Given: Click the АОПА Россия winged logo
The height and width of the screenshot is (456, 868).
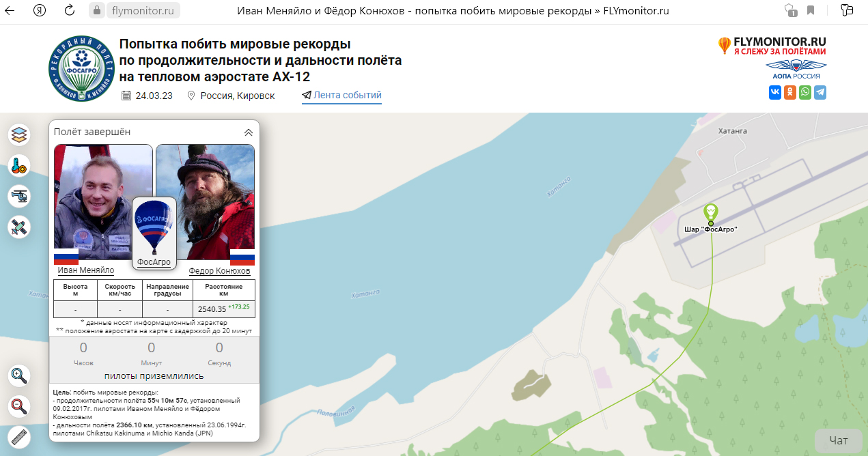Looking at the screenshot, I should pos(796,70).
